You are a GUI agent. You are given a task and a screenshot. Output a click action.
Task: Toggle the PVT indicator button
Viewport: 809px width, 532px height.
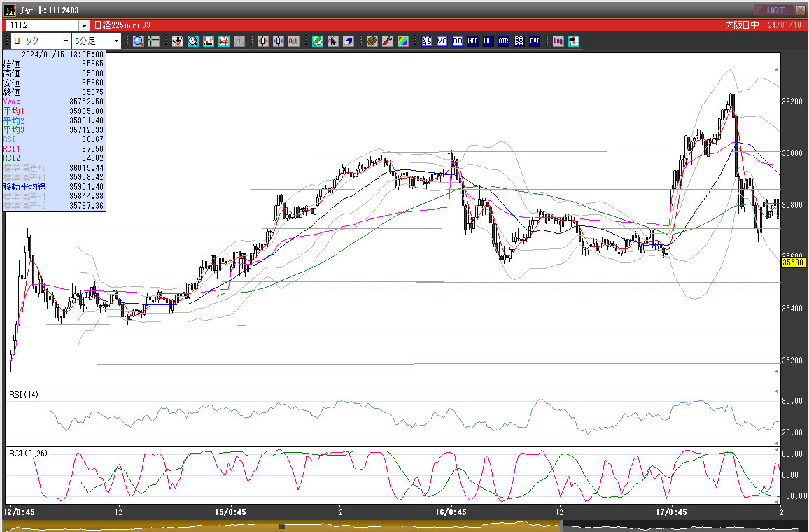[x=535, y=41]
